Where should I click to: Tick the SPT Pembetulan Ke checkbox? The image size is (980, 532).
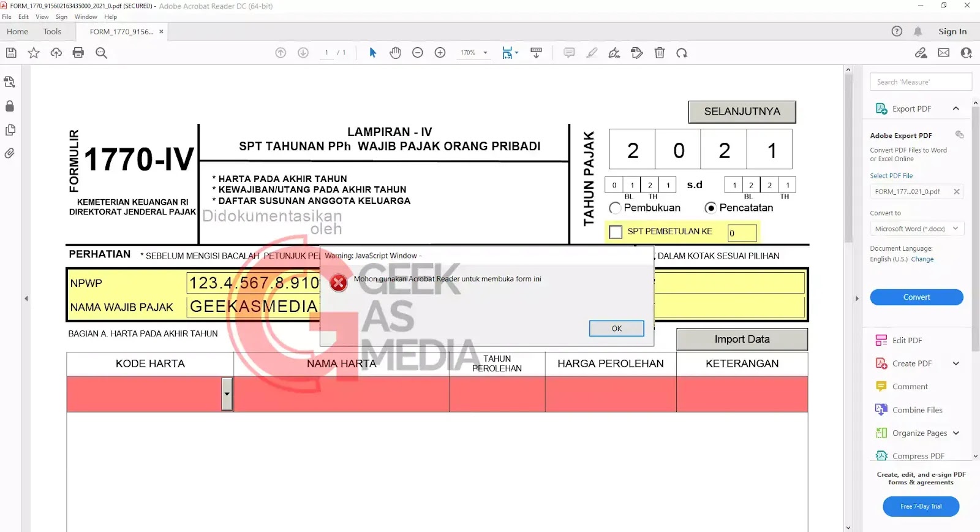click(x=616, y=232)
